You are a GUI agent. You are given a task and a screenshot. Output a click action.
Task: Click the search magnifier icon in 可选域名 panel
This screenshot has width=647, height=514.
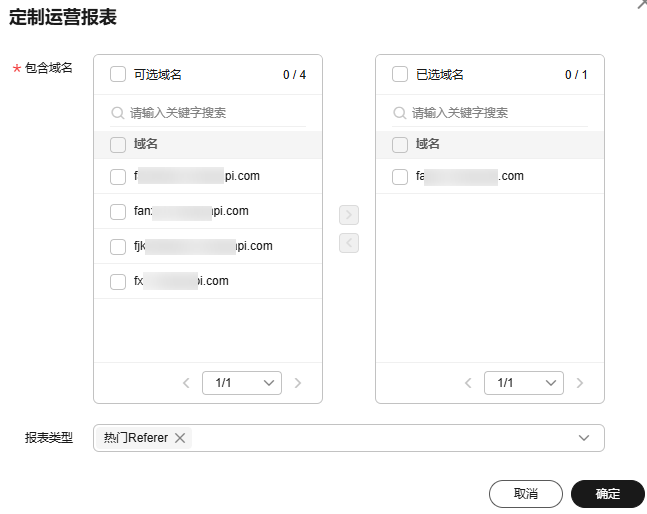tap(118, 113)
